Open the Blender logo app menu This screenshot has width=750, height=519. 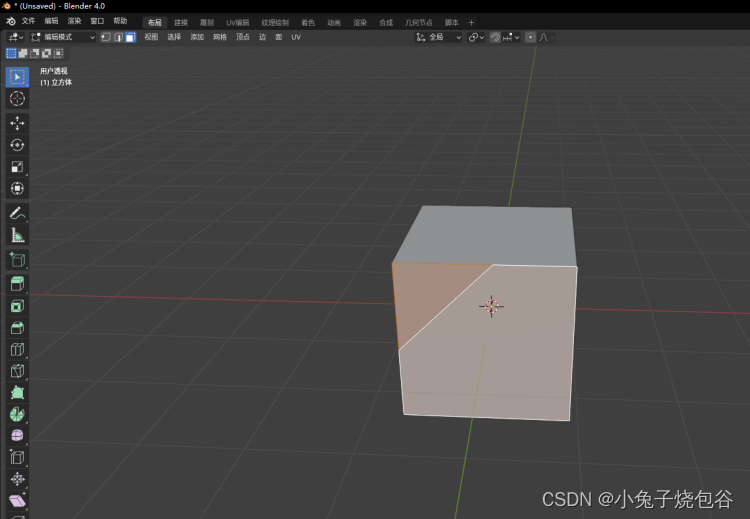point(10,21)
